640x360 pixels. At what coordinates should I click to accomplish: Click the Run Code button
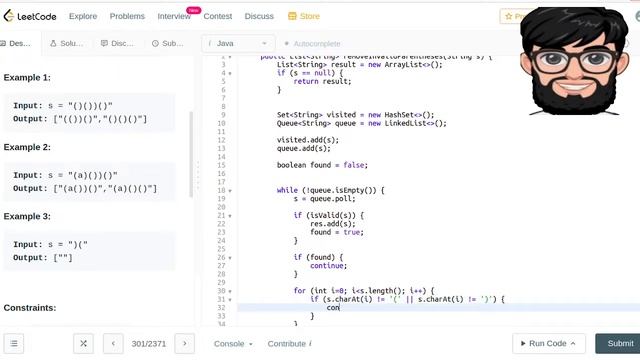pos(549,344)
